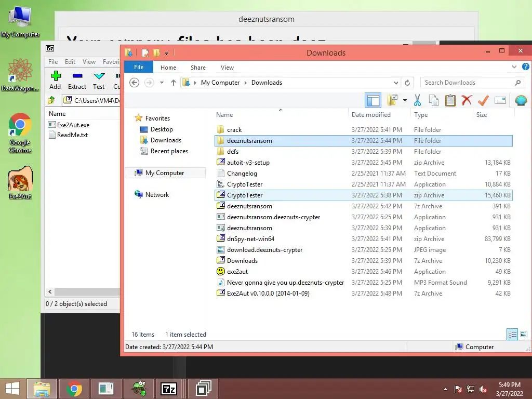The image size is (532, 399).
Task: Click 7-Zip up-folder arrow icon
Action: 51,100
